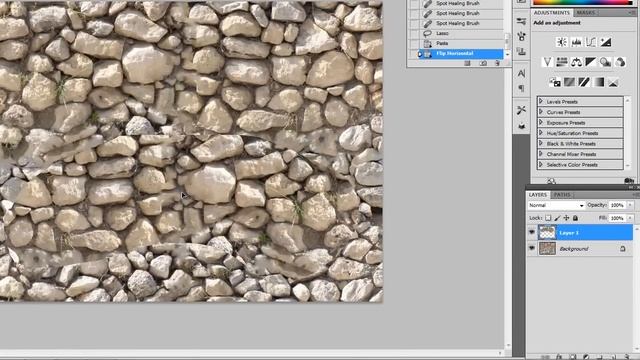
Task: Expand Hue/Saturation Presets list
Action: coord(541,133)
